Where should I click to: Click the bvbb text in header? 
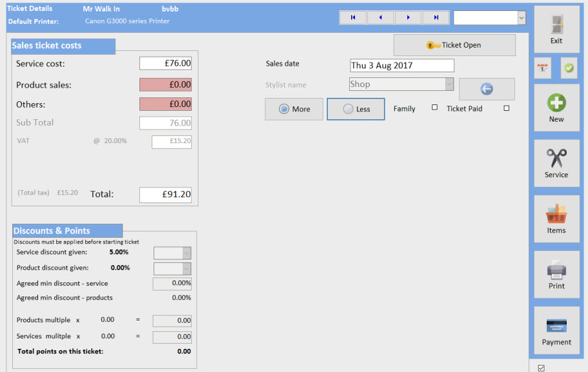(170, 8)
